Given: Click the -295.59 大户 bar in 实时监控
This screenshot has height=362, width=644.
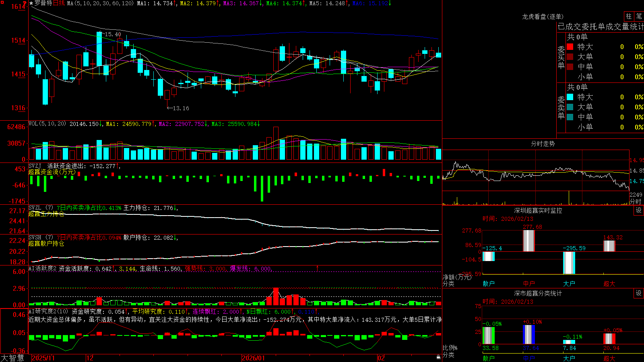Looking at the screenshot, I should click(x=569, y=263).
